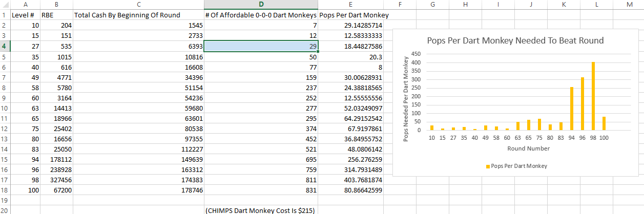This screenshot has width=644, height=214.
Task: Click the 'Round Number' axis title
Action: [528, 148]
